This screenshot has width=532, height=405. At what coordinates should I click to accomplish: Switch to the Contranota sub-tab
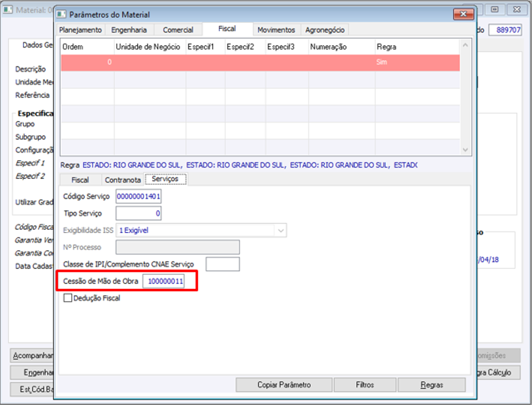[123, 180]
